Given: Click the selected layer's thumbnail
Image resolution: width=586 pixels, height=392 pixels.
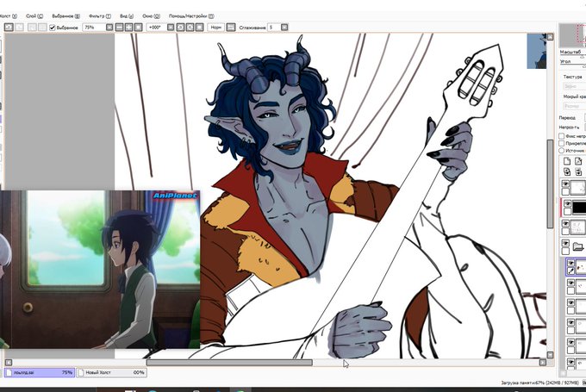Looking at the screenshot, I should (581, 267).
